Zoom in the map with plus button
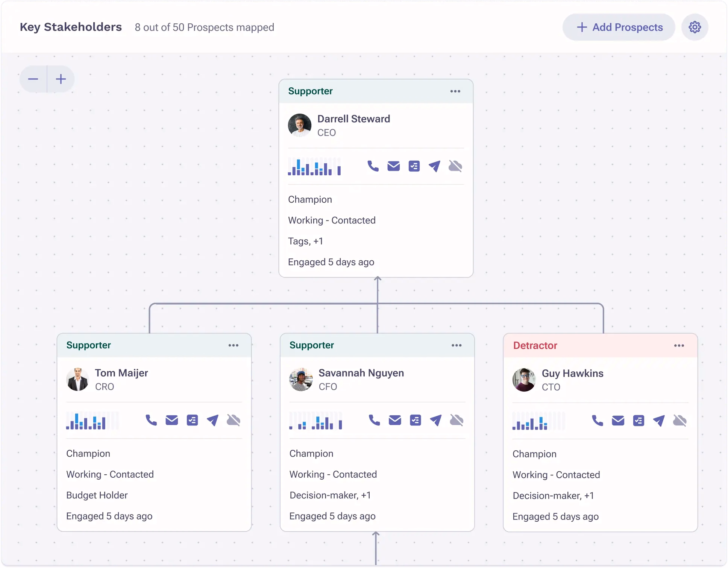Screen dimensions: 728x568 coord(61,79)
